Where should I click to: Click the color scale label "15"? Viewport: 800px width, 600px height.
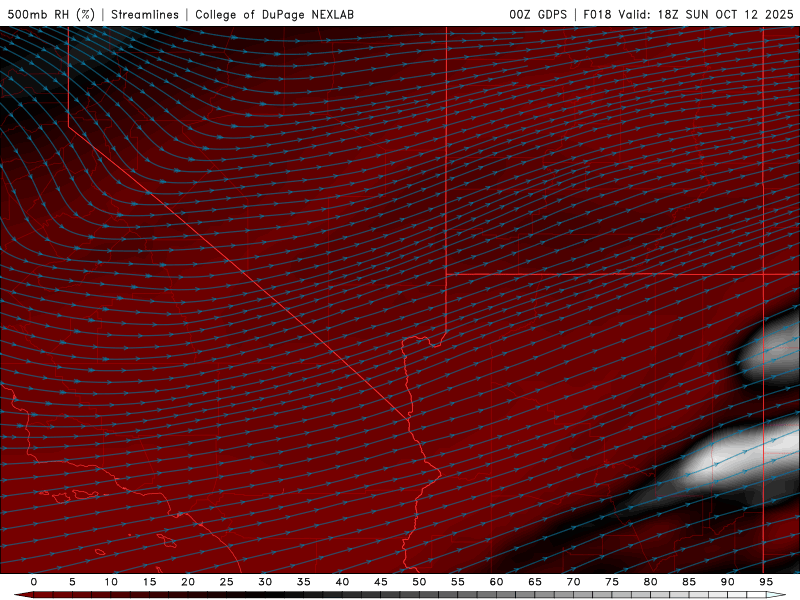tap(149, 582)
